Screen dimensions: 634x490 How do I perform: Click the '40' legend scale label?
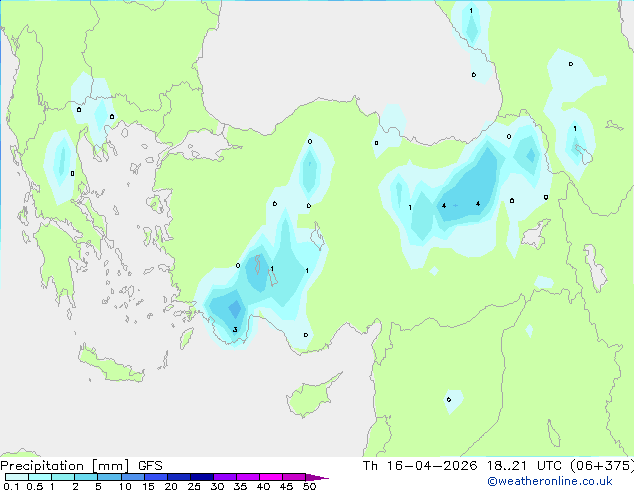tap(263, 486)
